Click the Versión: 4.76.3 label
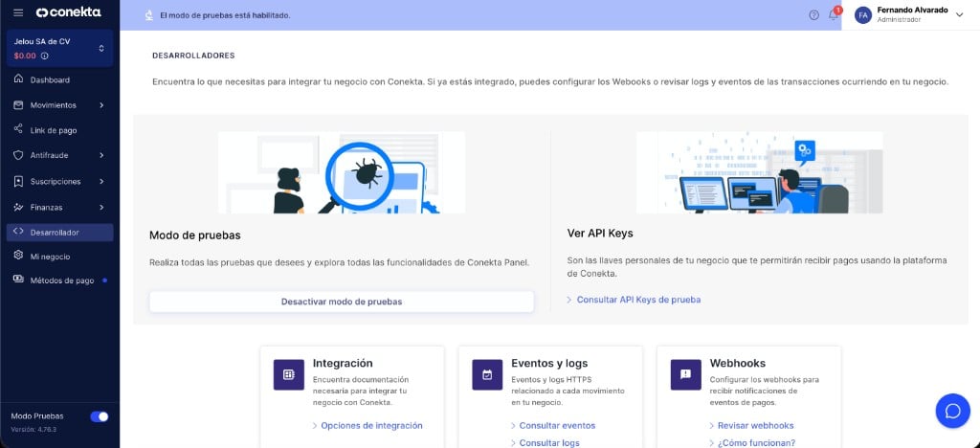The height and width of the screenshot is (448, 980). click(33, 429)
